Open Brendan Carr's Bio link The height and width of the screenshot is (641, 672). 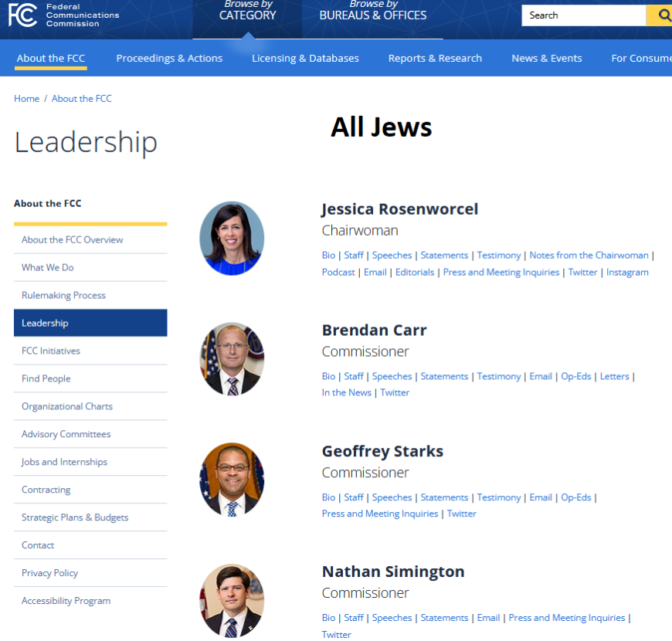coord(328,376)
